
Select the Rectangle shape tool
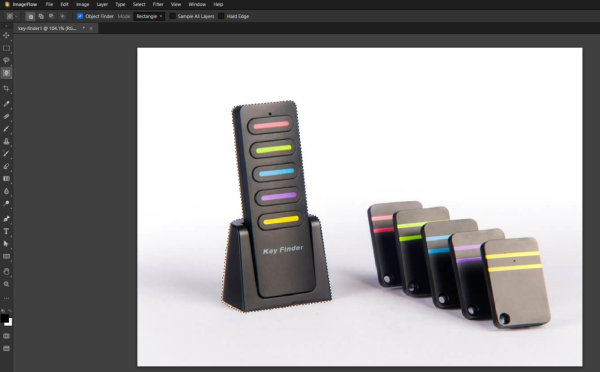click(6, 256)
